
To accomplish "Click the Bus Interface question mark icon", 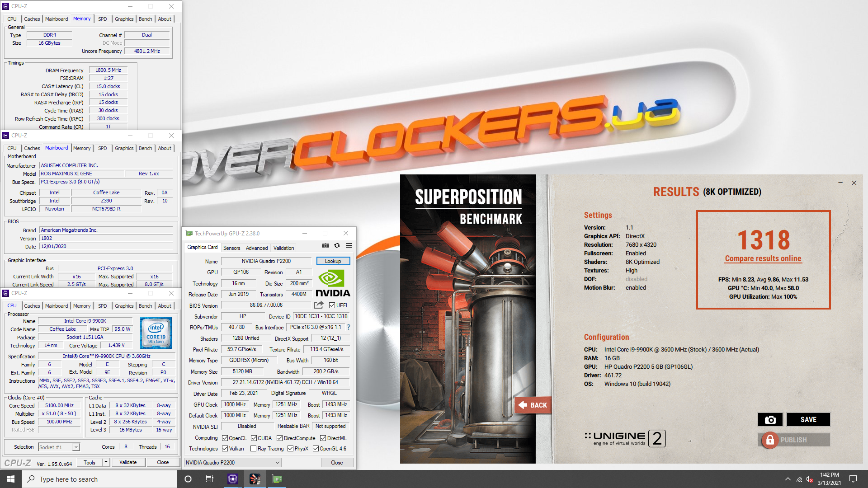I will tap(348, 327).
